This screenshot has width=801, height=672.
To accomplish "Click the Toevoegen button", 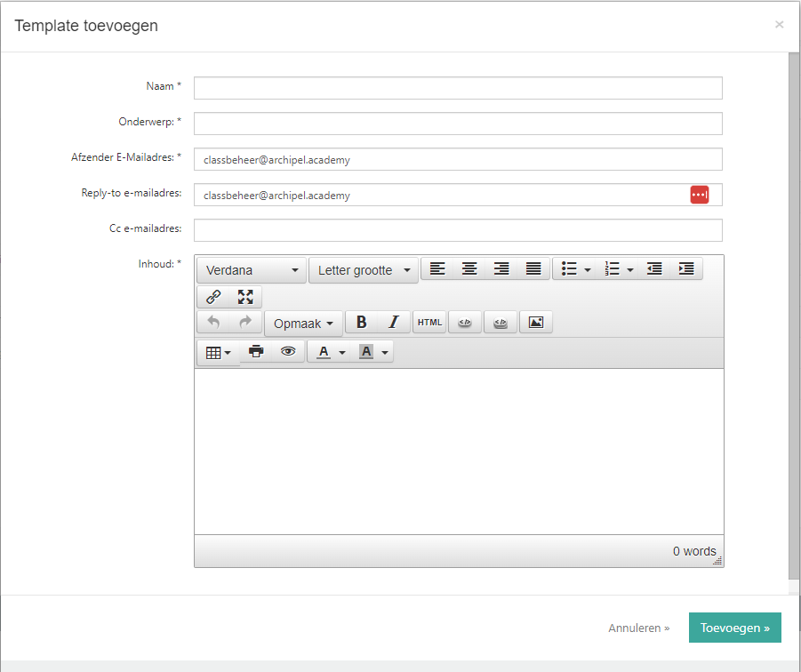I will 734,628.
